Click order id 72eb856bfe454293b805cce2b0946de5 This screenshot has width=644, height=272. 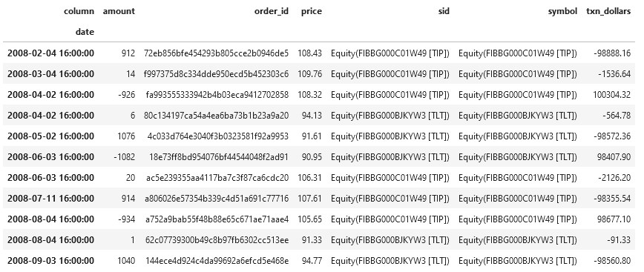pyautogui.click(x=217, y=53)
